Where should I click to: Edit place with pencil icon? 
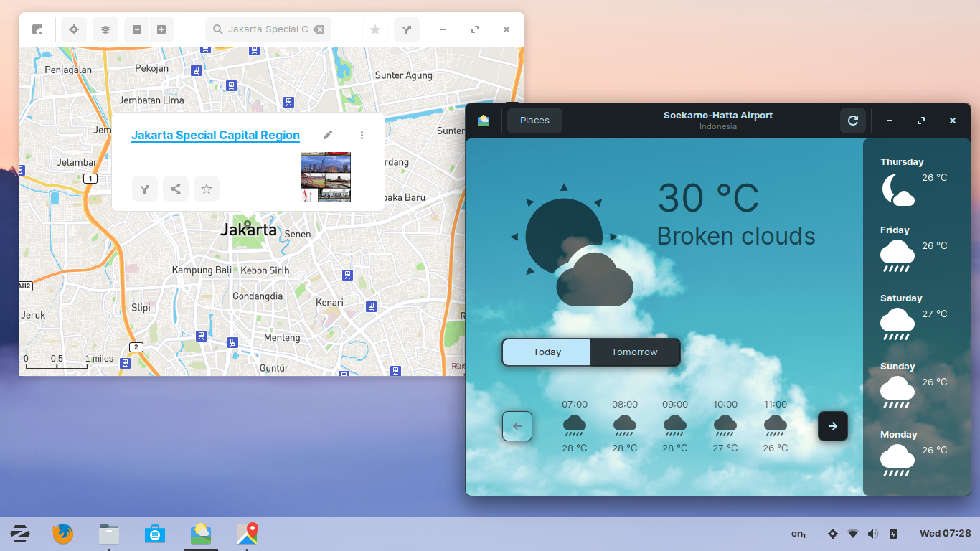click(x=328, y=135)
